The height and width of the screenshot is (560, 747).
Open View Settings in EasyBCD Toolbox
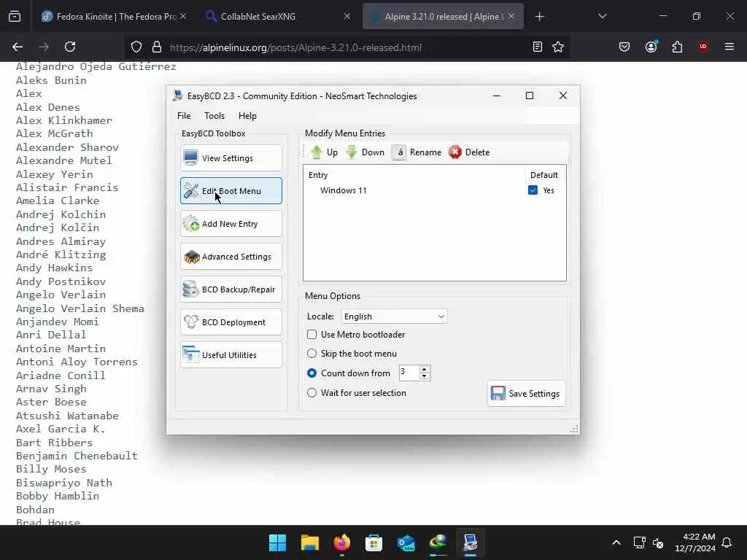tap(231, 158)
